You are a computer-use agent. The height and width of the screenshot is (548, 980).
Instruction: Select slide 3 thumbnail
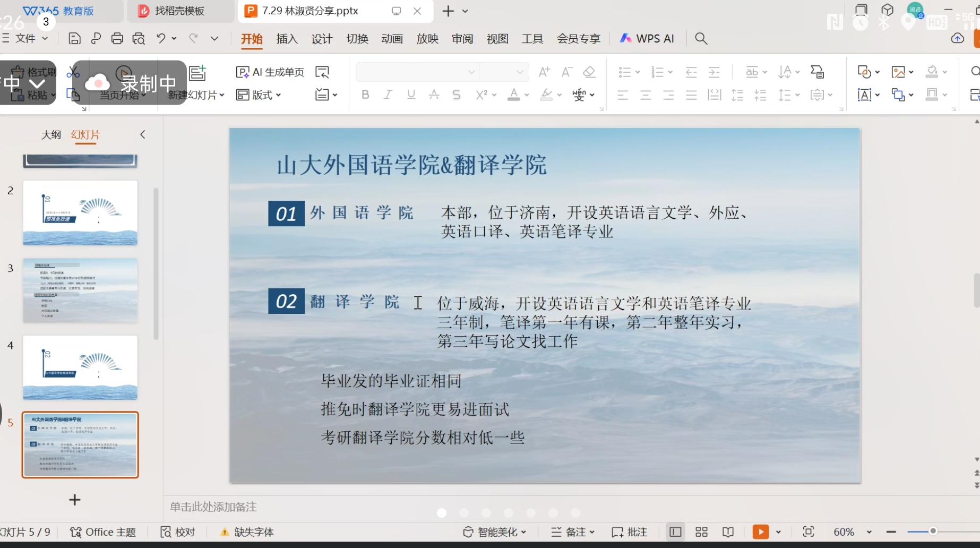(80, 290)
